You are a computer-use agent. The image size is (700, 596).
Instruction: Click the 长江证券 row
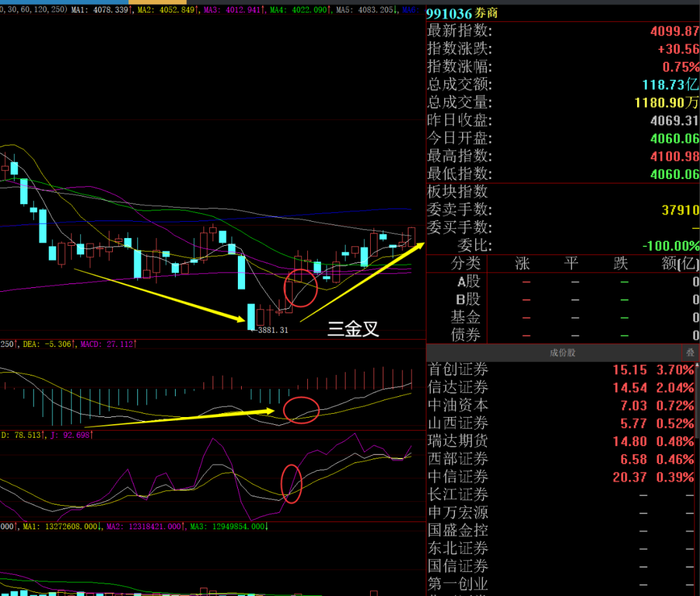point(561,495)
